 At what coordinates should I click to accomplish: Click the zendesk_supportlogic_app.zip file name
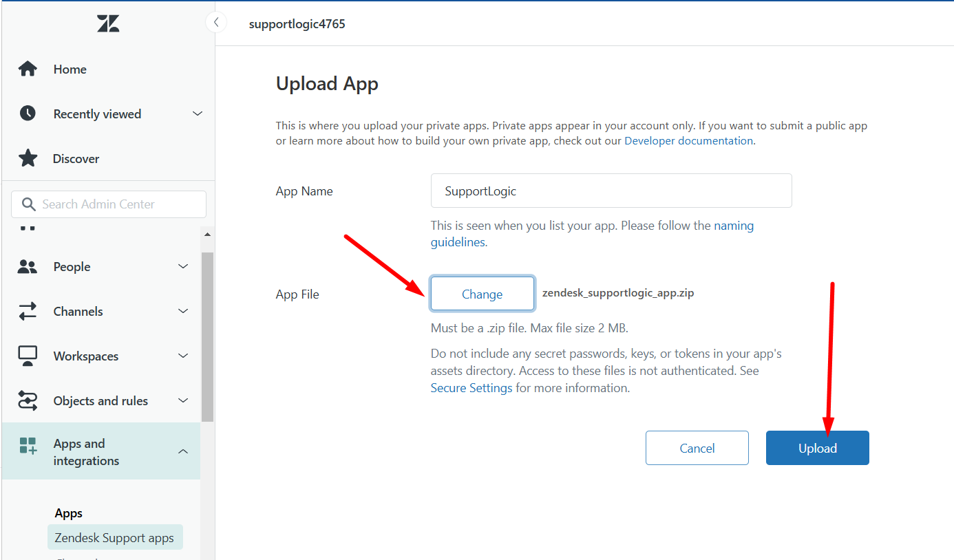point(618,293)
